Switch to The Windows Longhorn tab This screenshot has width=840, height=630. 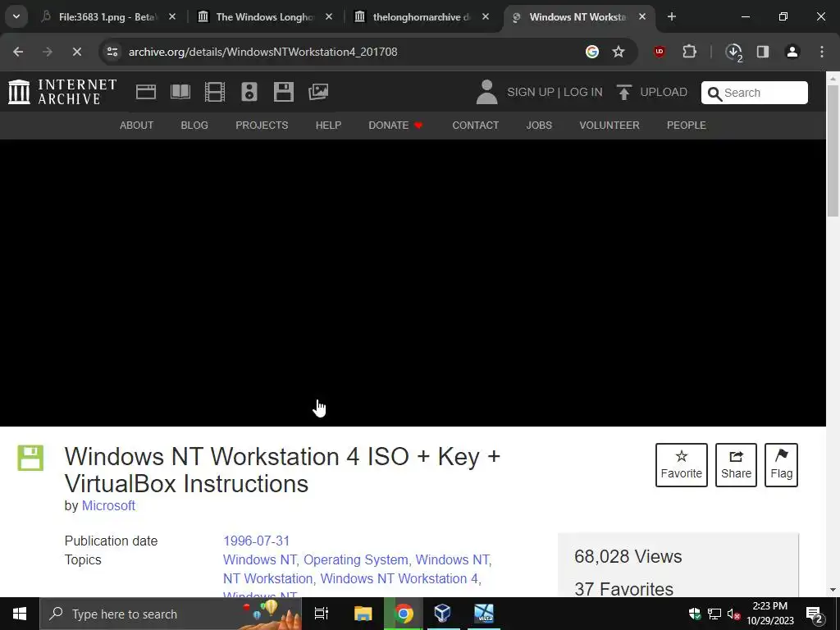click(265, 17)
